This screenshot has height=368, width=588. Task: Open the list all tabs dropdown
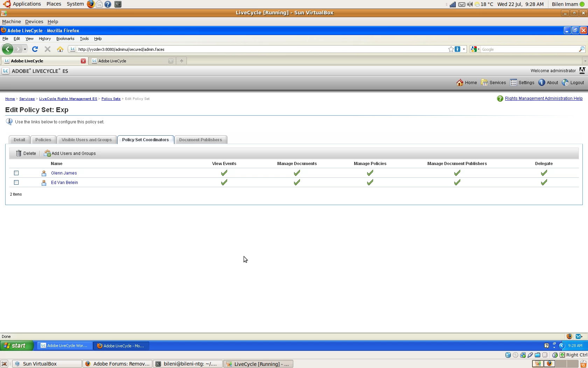pos(584,61)
